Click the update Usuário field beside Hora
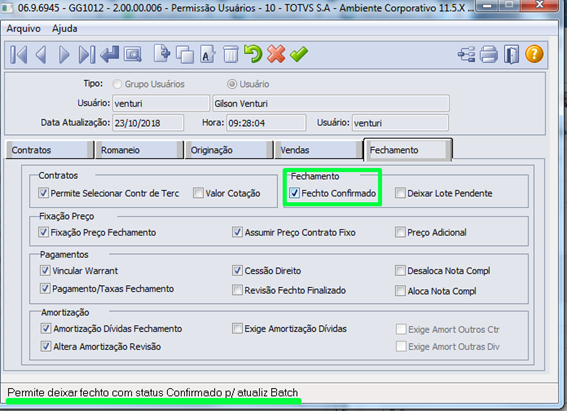This screenshot has width=567, height=411. tap(400, 123)
